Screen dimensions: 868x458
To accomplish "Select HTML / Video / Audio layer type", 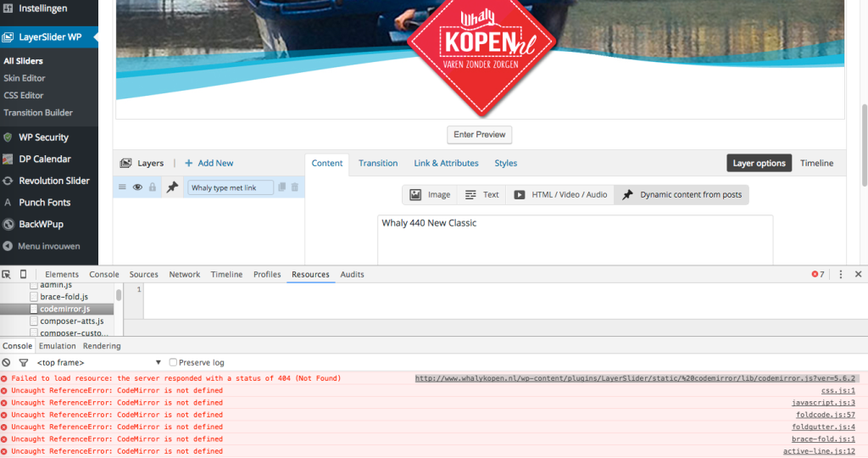I will [560, 194].
